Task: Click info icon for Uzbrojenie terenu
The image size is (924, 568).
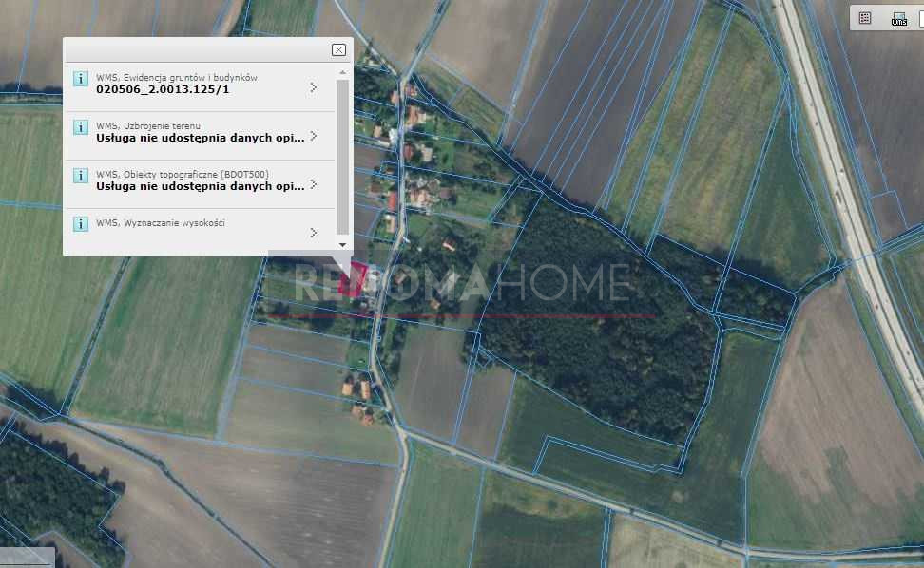Action: (81, 127)
